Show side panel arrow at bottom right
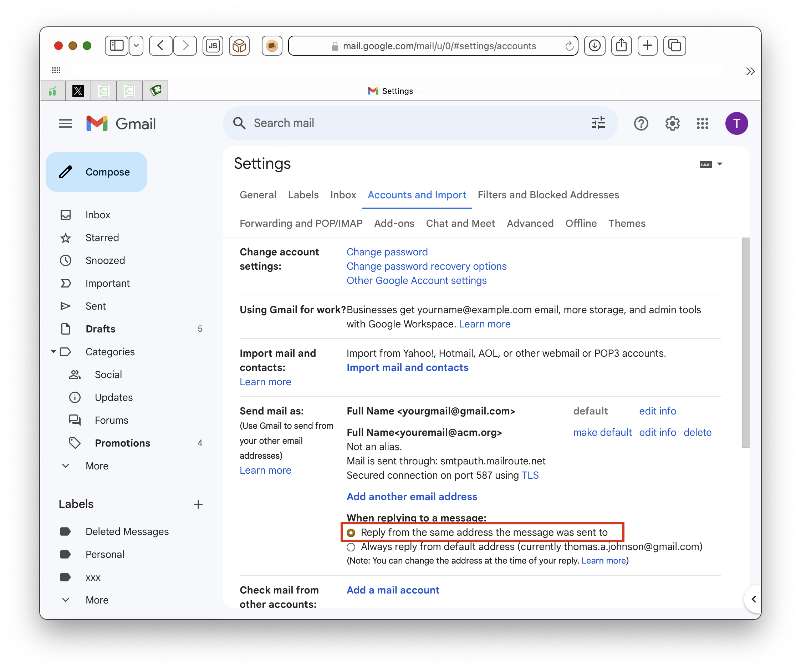 point(753,599)
